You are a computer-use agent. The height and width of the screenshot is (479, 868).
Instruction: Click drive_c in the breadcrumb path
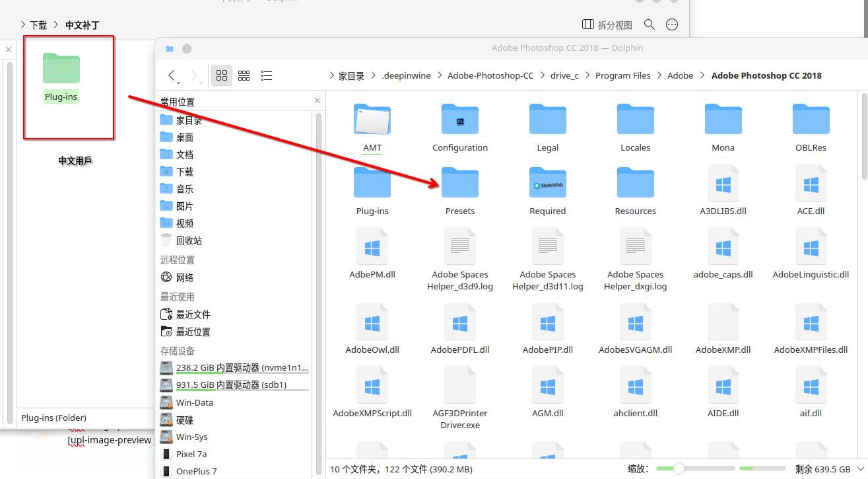click(564, 75)
